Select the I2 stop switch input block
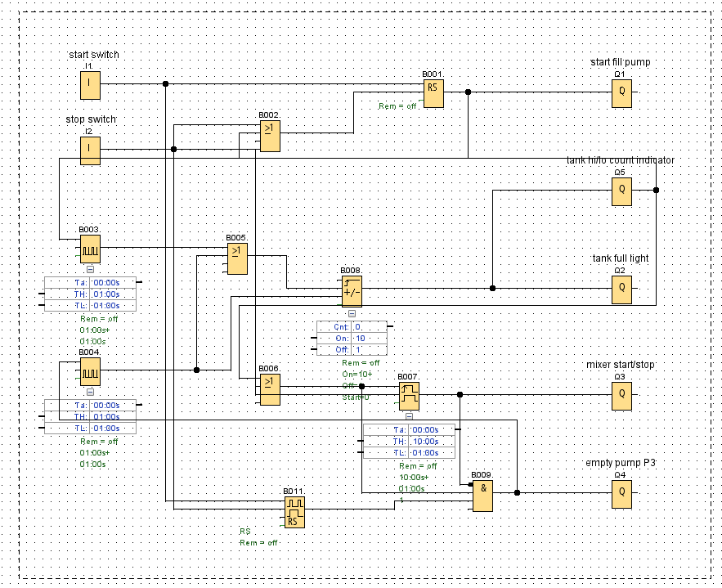 (x=89, y=150)
